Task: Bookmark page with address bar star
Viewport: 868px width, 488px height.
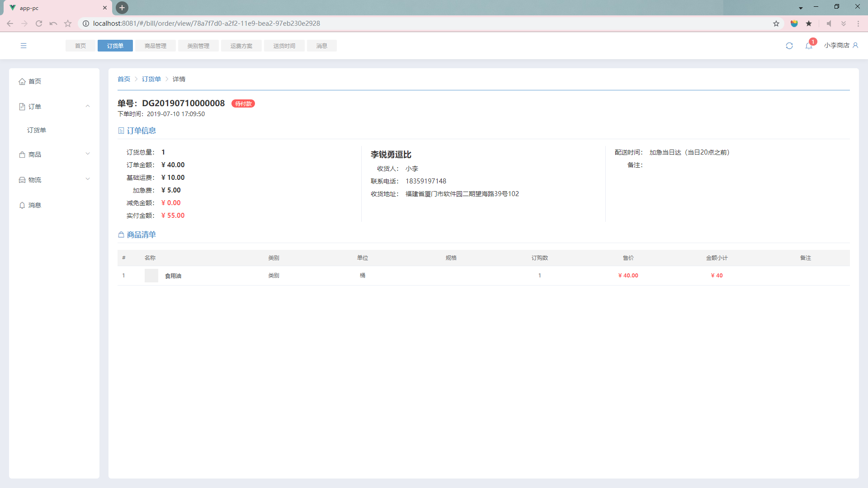Action: (776, 23)
